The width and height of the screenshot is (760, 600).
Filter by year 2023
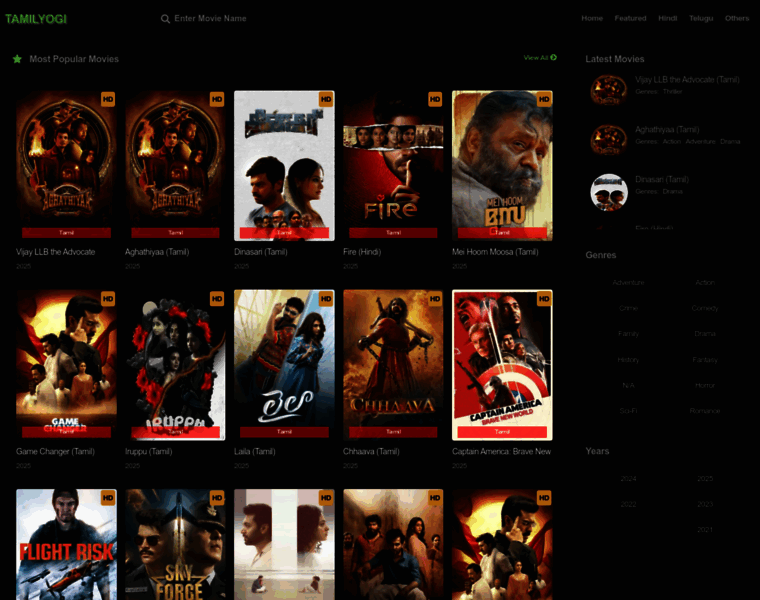tap(705, 505)
